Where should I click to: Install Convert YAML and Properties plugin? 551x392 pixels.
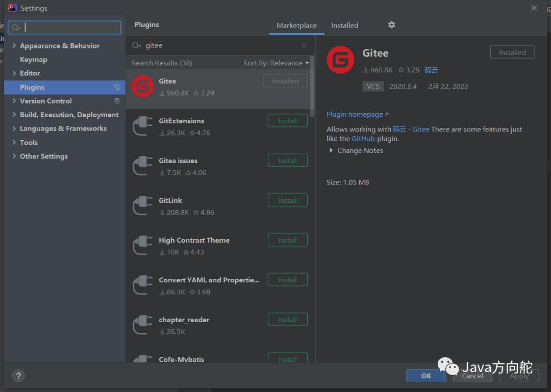(287, 280)
